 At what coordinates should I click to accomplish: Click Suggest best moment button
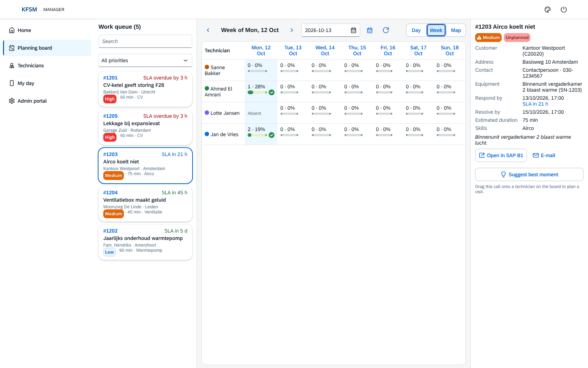[x=529, y=174]
